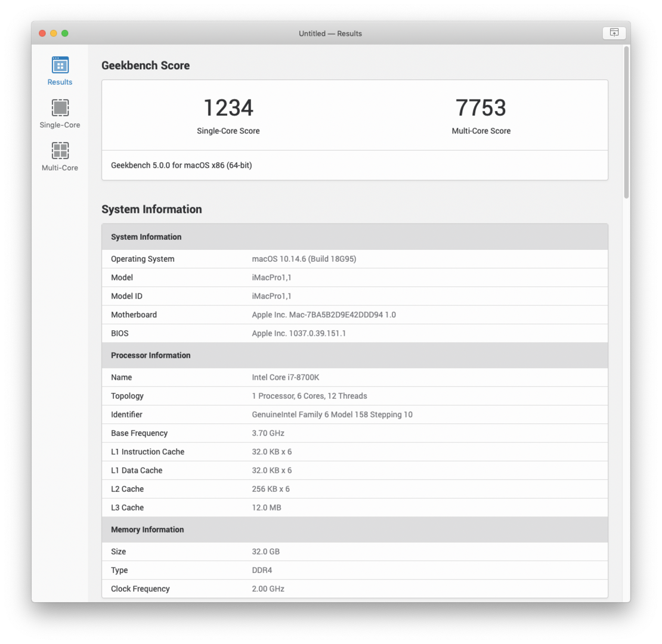
Task: Click the Untitled — Results window title
Action: (x=330, y=33)
